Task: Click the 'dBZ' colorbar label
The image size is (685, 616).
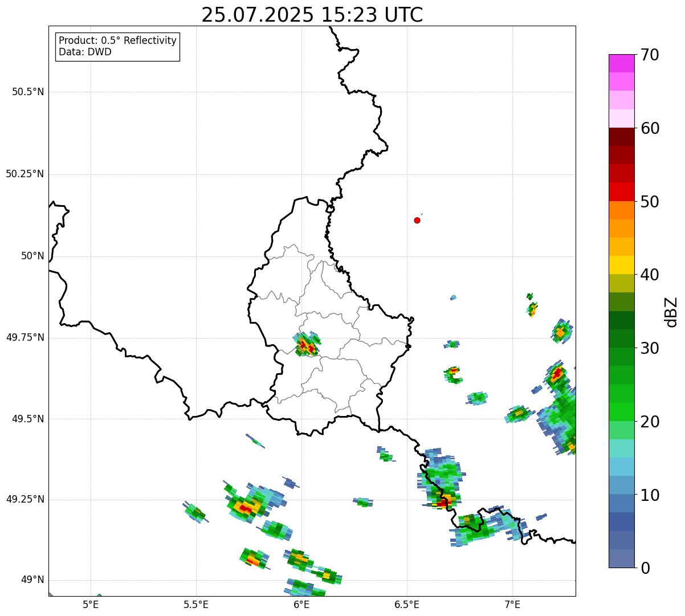Action: [x=671, y=312]
